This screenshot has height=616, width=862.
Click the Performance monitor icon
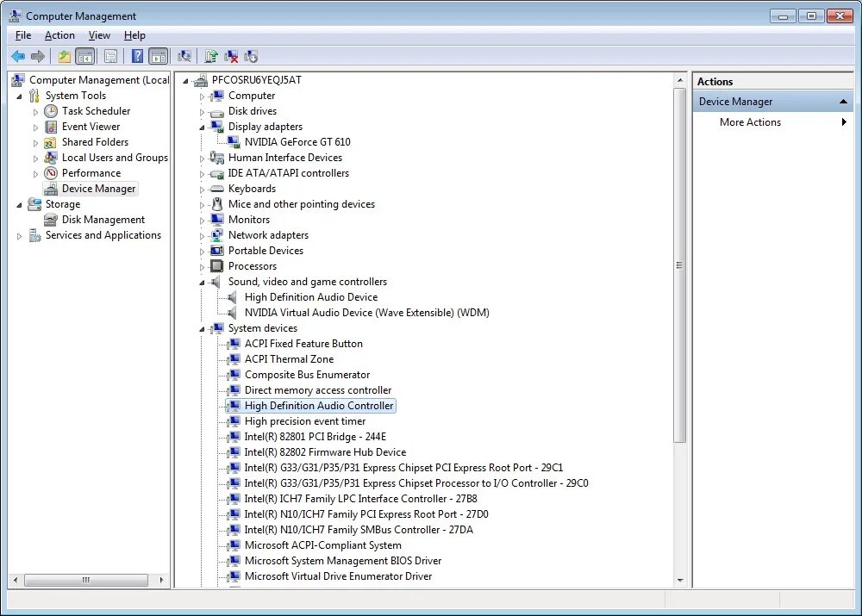pos(51,173)
